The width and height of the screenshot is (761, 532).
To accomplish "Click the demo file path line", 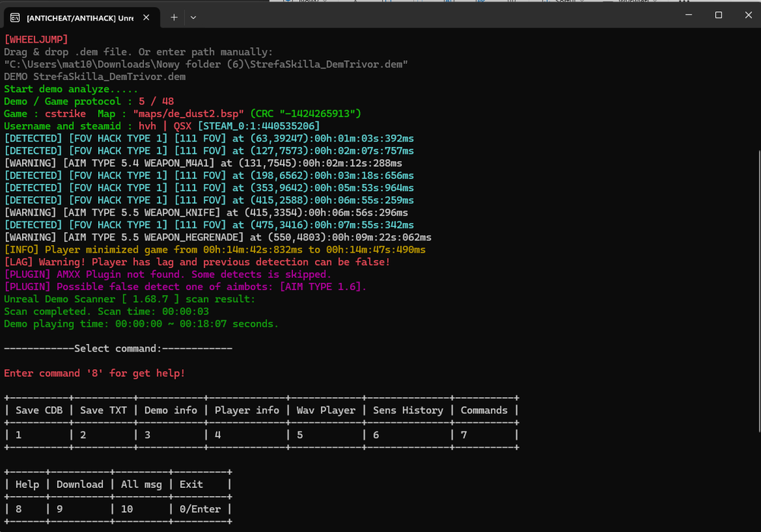I will coord(205,64).
